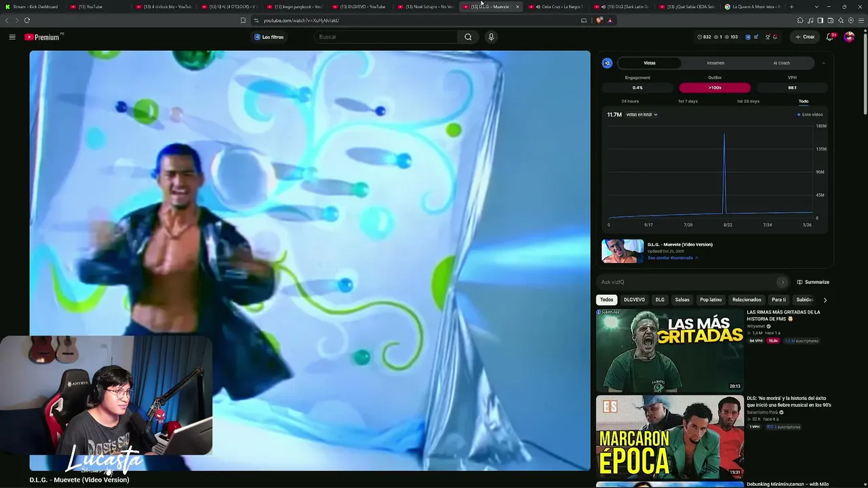
Task: Select the Salsas filter chip
Action: click(x=682, y=300)
